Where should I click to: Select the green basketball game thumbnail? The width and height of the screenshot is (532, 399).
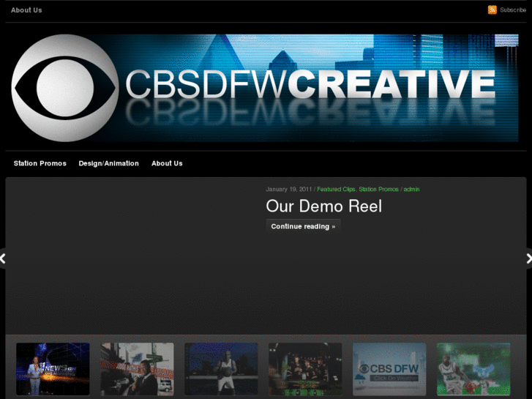click(473, 369)
